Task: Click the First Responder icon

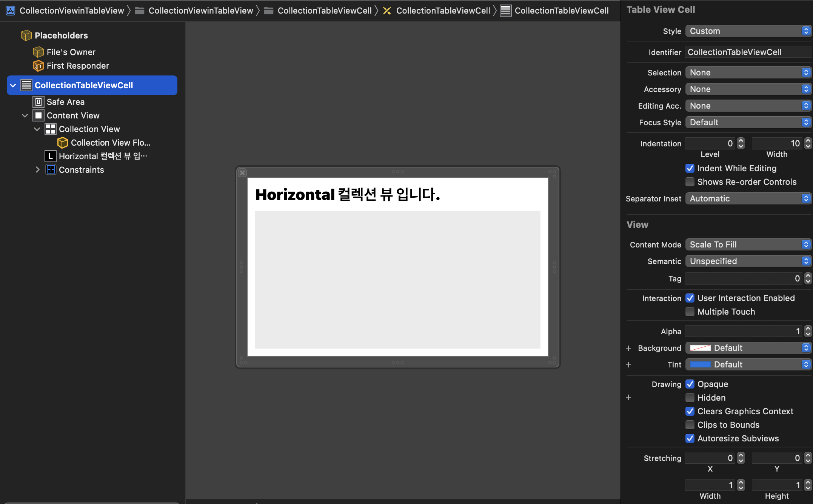Action: click(x=38, y=66)
